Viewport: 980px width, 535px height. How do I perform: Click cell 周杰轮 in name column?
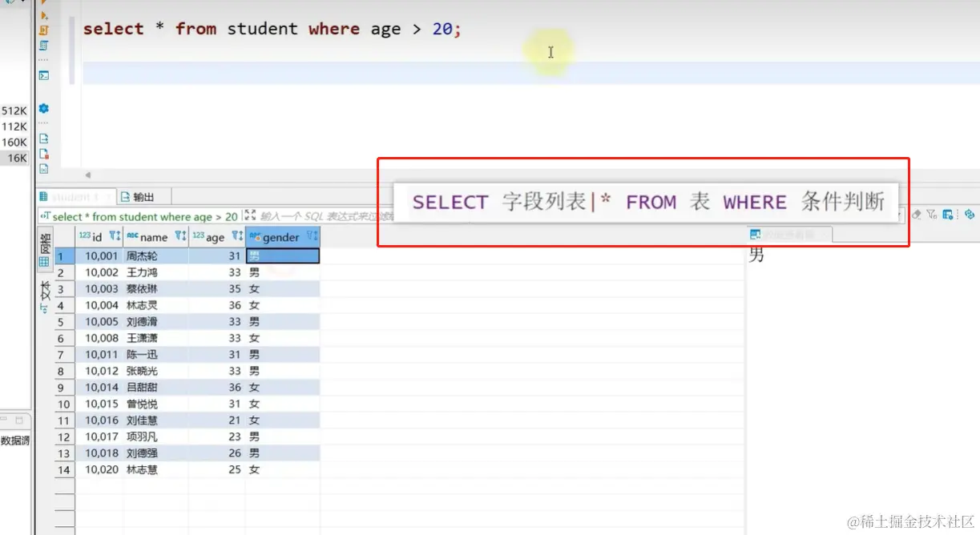pos(155,256)
